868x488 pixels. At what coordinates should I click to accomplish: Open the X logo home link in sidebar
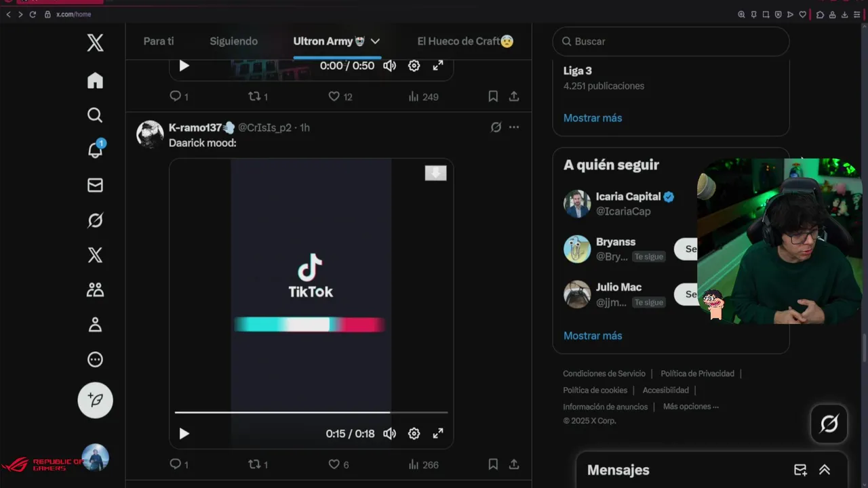95,43
